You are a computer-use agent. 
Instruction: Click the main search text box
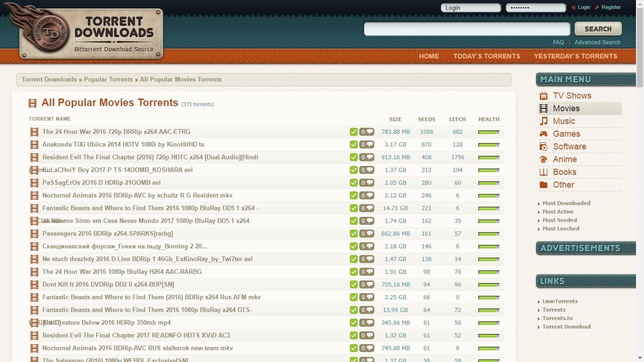click(467, 29)
